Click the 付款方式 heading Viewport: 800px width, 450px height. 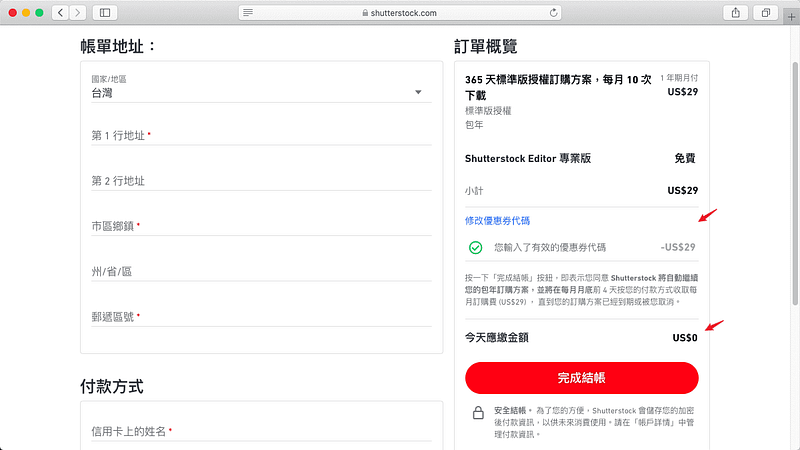pos(112,387)
